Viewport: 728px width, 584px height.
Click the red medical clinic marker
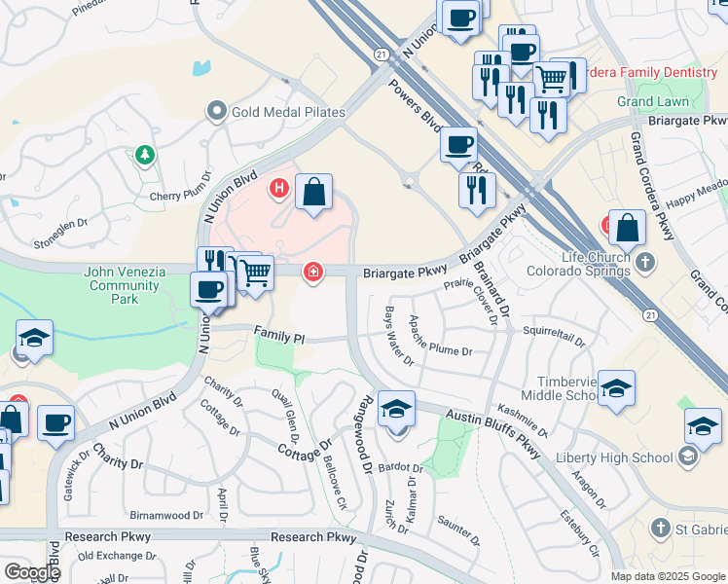pos(313,273)
